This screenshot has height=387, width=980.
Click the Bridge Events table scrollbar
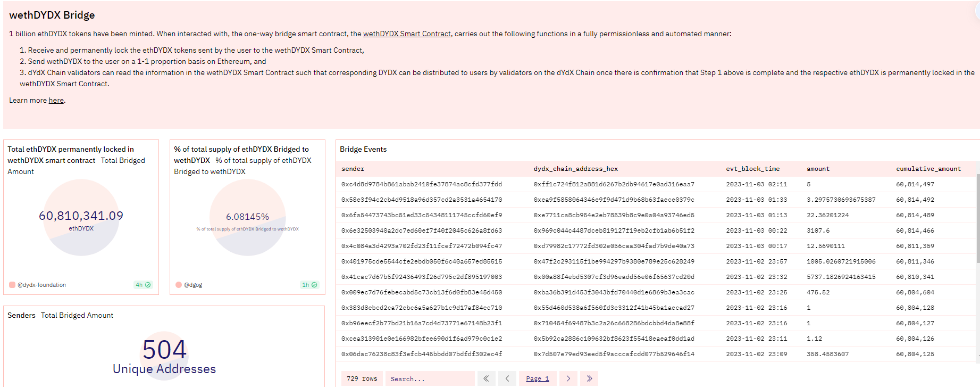pyautogui.click(x=977, y=218)
